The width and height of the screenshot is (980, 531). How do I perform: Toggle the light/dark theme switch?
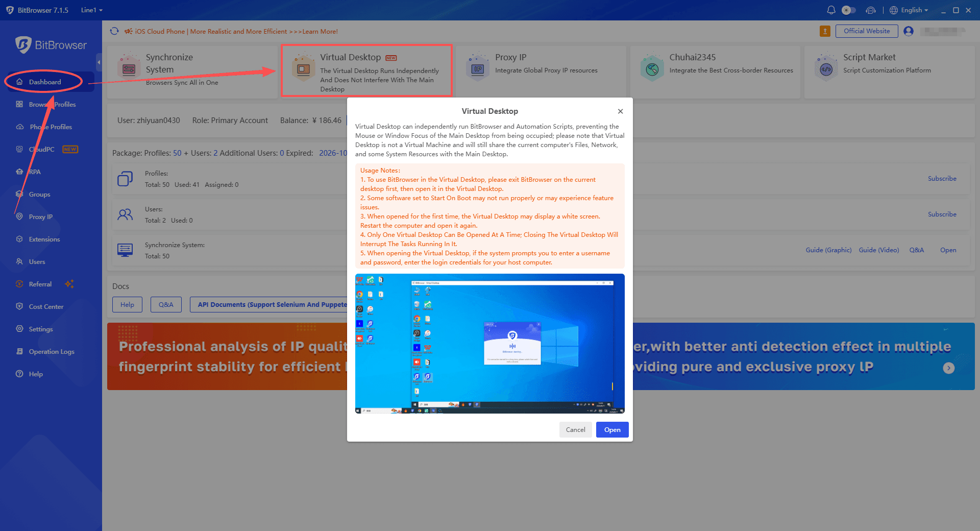pyautogui.click(x=848, y=10)
